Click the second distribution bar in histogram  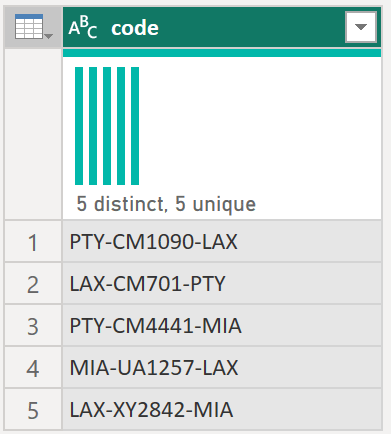point(93,126)
